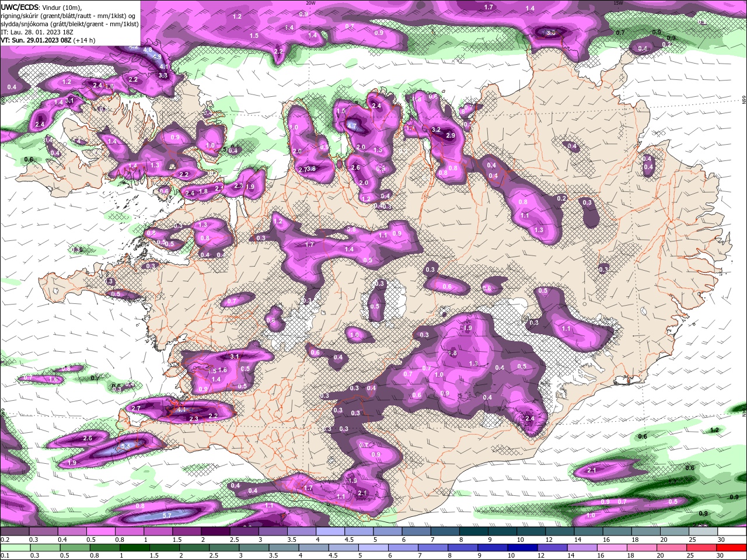The image size is (747, 560).
Task: Click the bright pink 0.4–0.5 swatch in upper scale
Action: coord(72,531)
